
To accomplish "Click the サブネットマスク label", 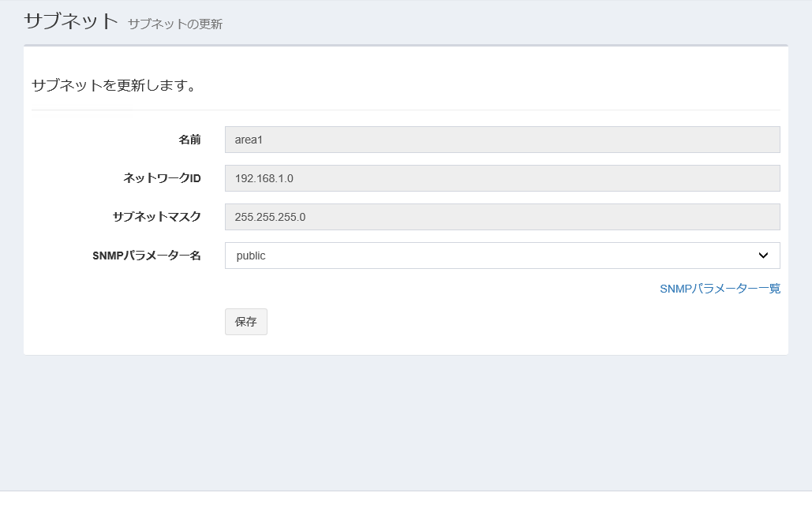I will 157,217.
